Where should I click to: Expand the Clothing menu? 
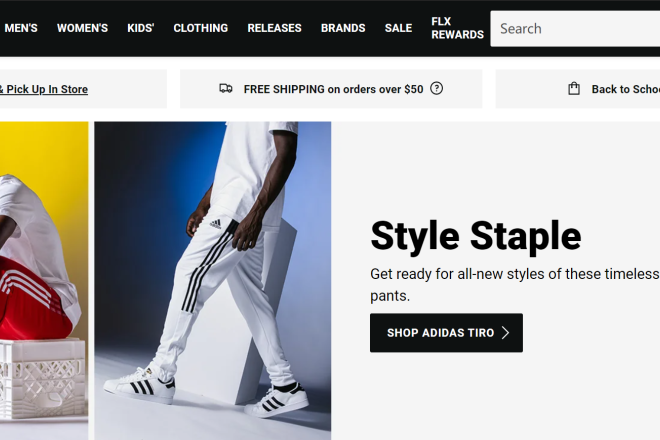point(201,28)
